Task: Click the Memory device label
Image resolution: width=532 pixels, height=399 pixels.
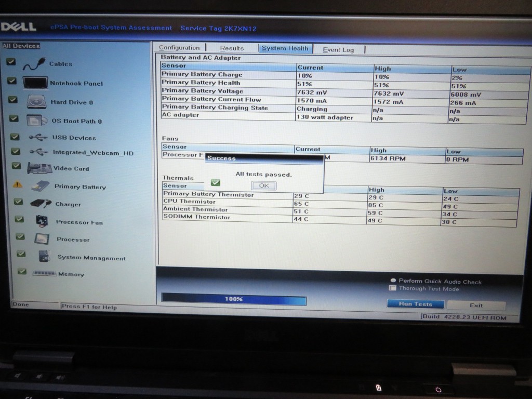Action: coord(71,274)
